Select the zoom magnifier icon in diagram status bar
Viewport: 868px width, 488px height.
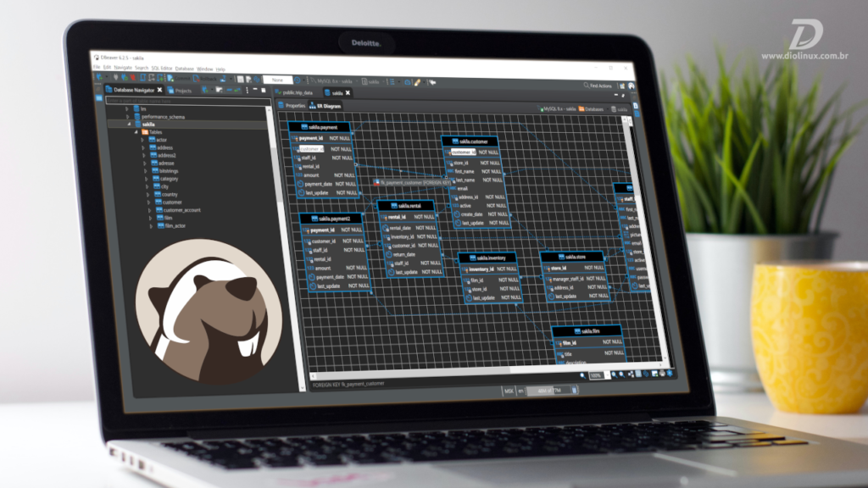coord(584,375)
